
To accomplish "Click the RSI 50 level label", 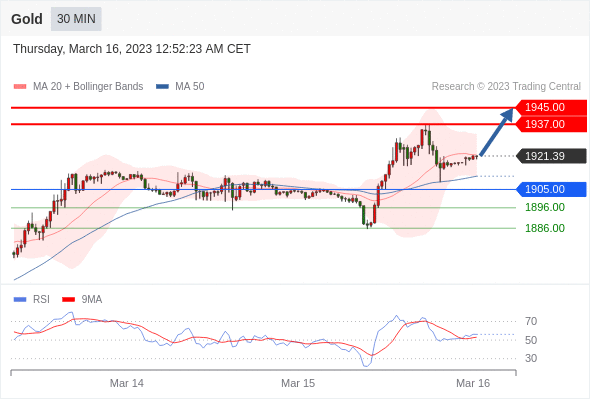I will (531, 340).
